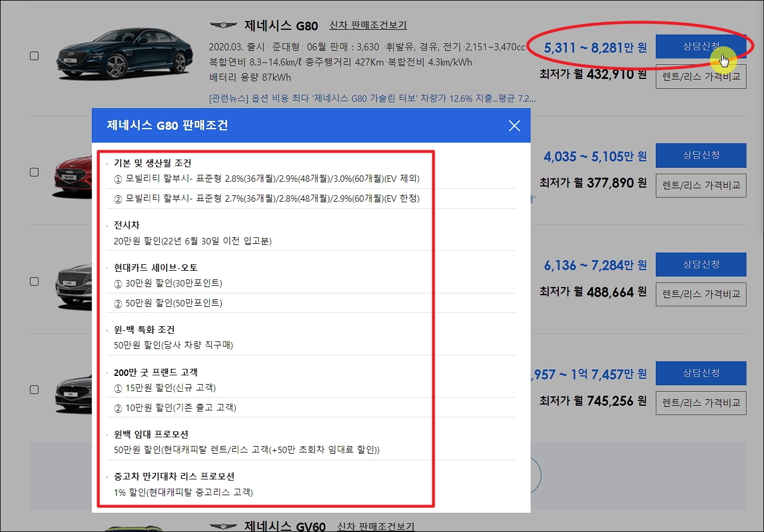Select the 배터리 용량 87kWh text
The image size is (764, 532).
[250, 77]
